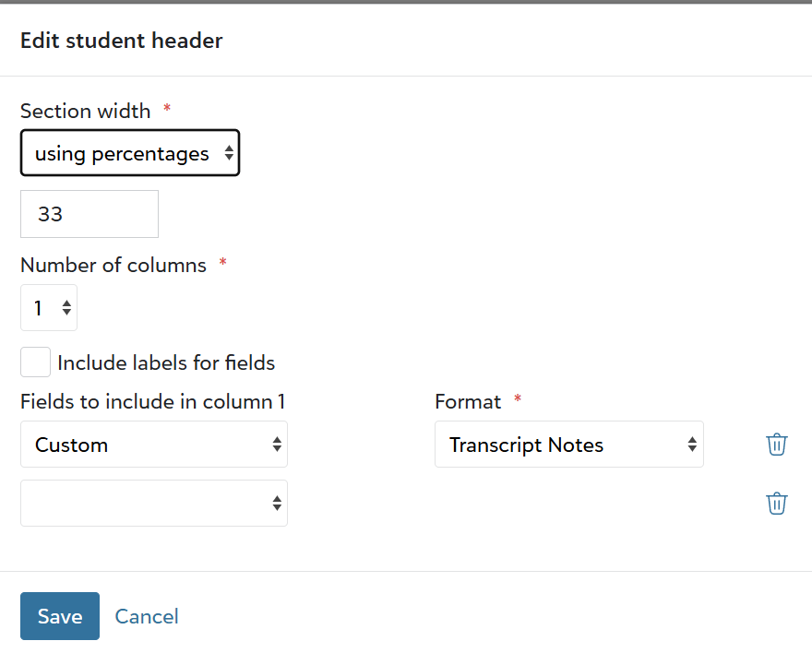This screenshot has width=812, height=653.
Task: Click the 'Fields to include in column 1' label
Action: [153, 401]
